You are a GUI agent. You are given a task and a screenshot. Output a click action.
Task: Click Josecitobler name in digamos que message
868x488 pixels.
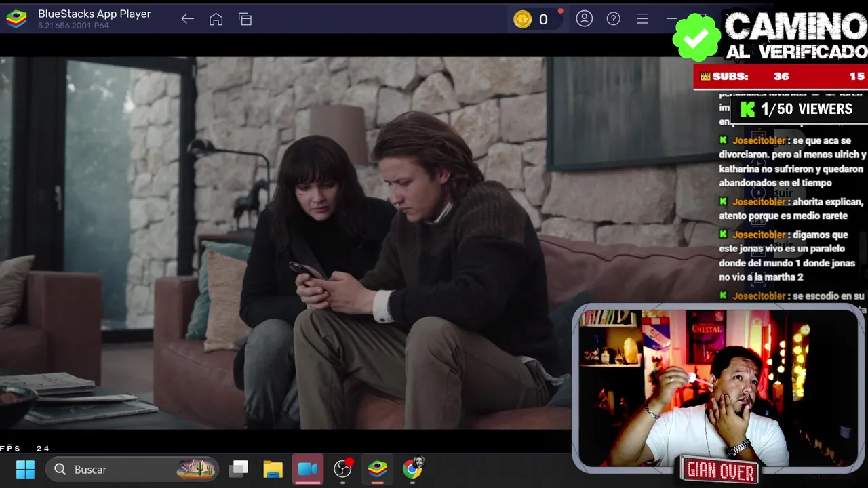click(x=759, y=235)
